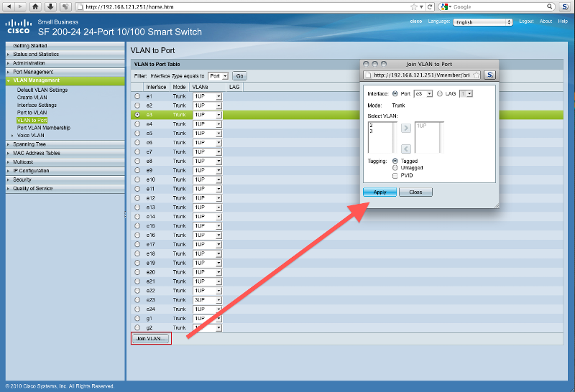This screenshot has height=392, width=575.
Task: Open Port to VLAN page
Action: [32, 113]
